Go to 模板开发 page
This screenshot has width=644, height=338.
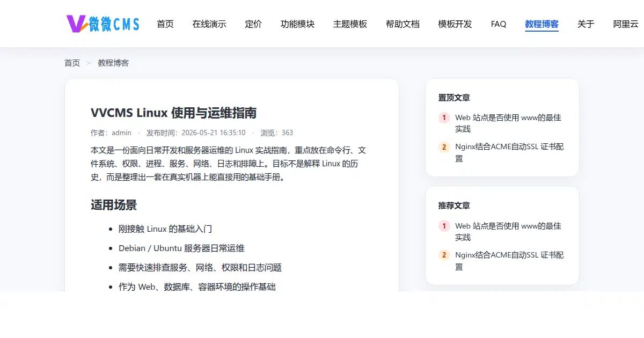coord(455,24)
